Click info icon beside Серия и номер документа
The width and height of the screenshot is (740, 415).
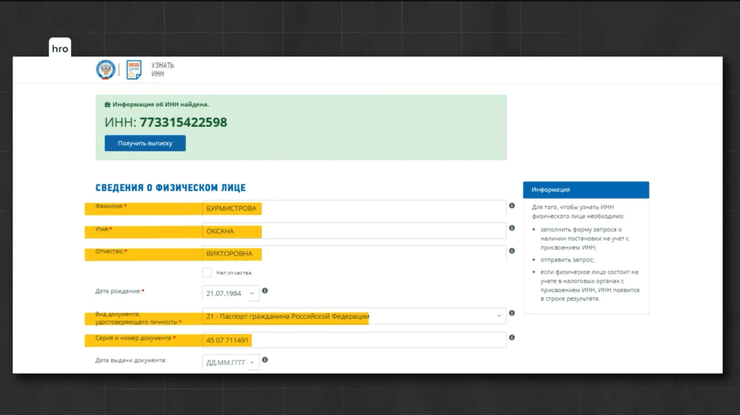pyautogui.click(x=512, y=338)
